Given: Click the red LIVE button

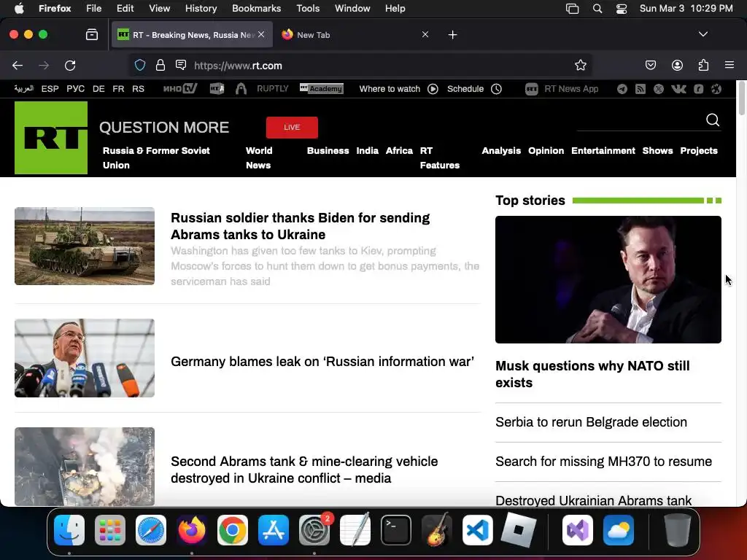Looking at the screenshot, I should (x=292, y=128).
